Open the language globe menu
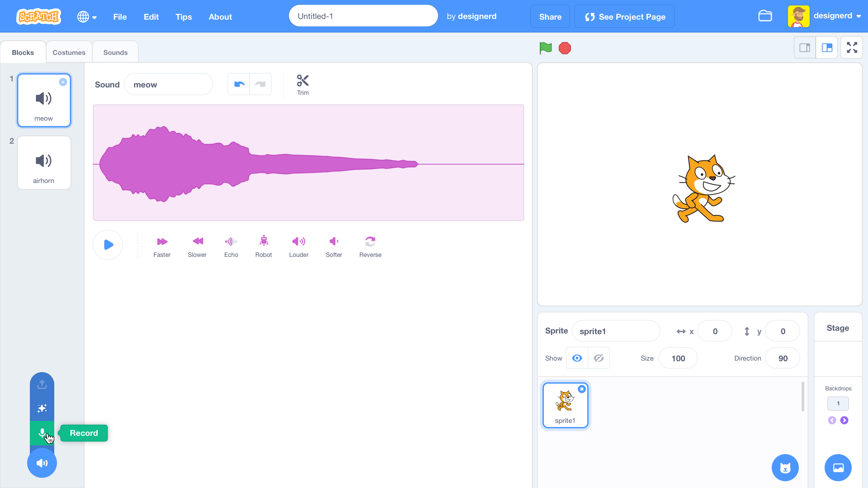Screen dimensions: 868x488 point(87,17)
